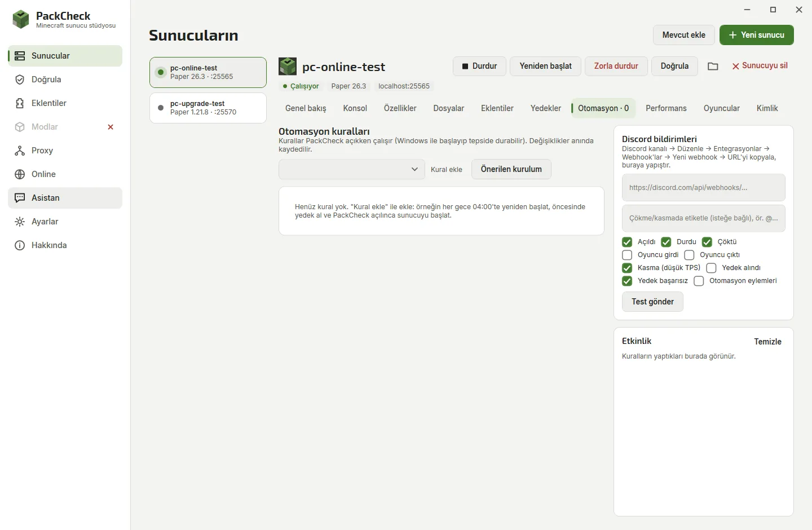Uncheck the Yedek başarısız checkbox

point(627,281)
